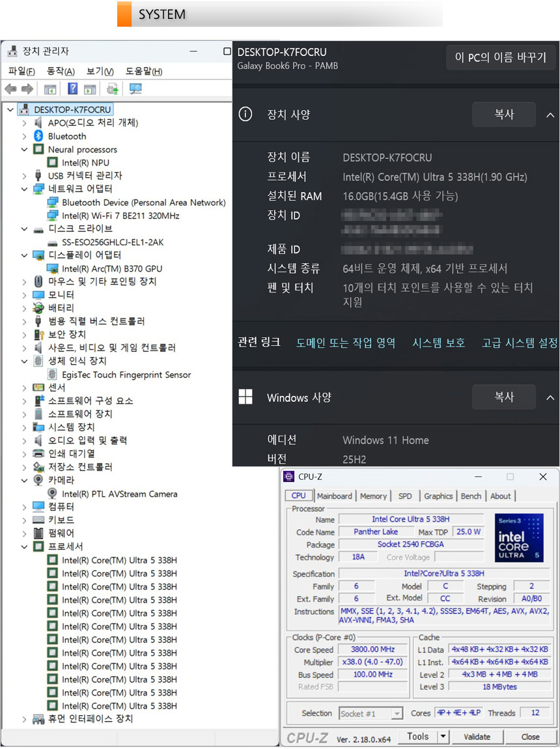The image size is (560, 749).
Task: Click the update driver software toolbar icon
Action: pyautogui.click(x=113, y=89)
